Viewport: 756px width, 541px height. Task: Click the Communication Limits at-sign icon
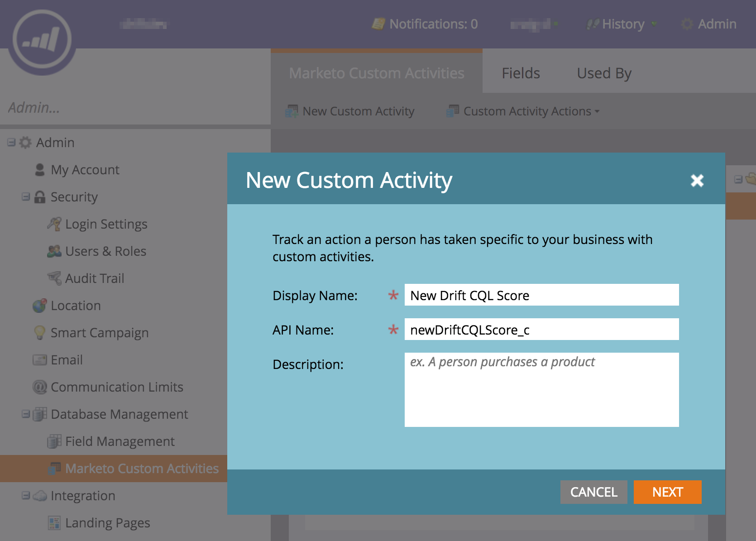tap(40, 387)
